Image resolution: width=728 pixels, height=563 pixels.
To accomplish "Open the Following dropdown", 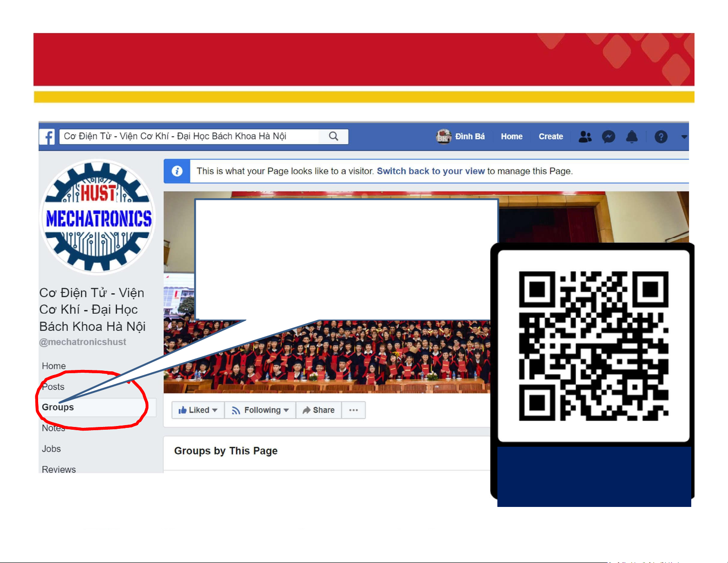I will coord(260,410).
